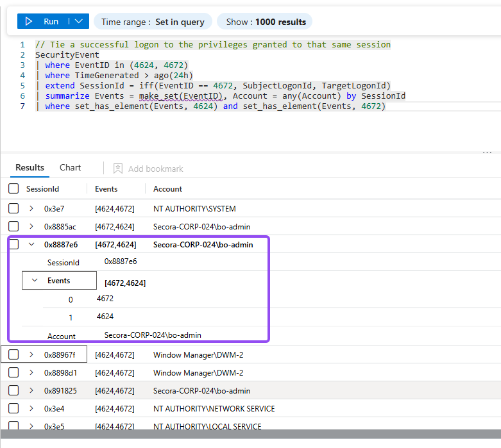Click the 0x8885ac session ID cell
501x448 pixels.
[x=60, y=227]
